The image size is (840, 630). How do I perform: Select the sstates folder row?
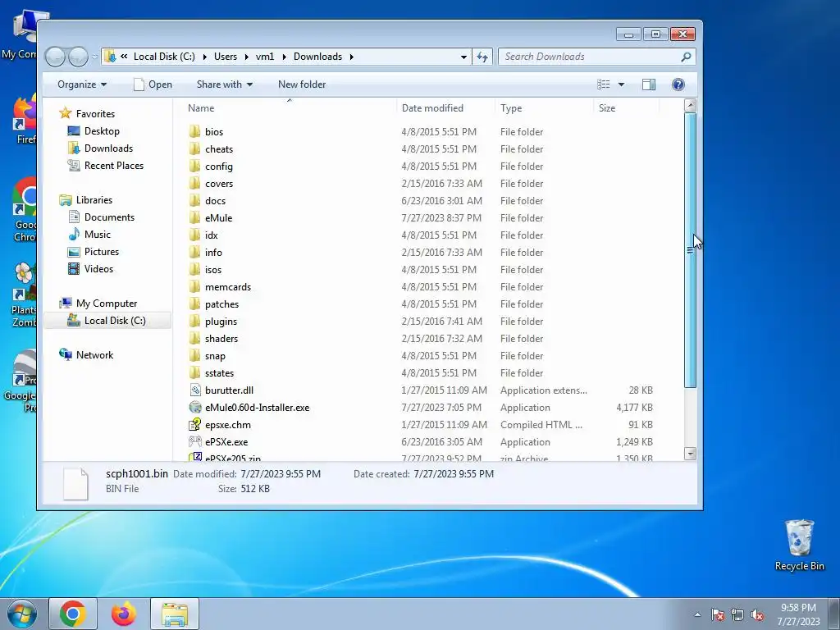tap(422, 373)
